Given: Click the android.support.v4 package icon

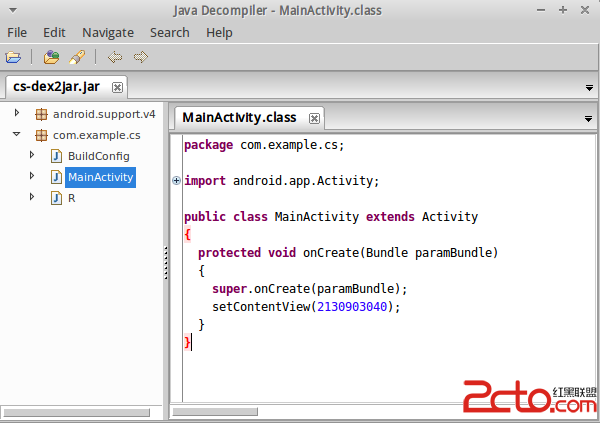Looking at the screenshot, I should tap(41, 114).
